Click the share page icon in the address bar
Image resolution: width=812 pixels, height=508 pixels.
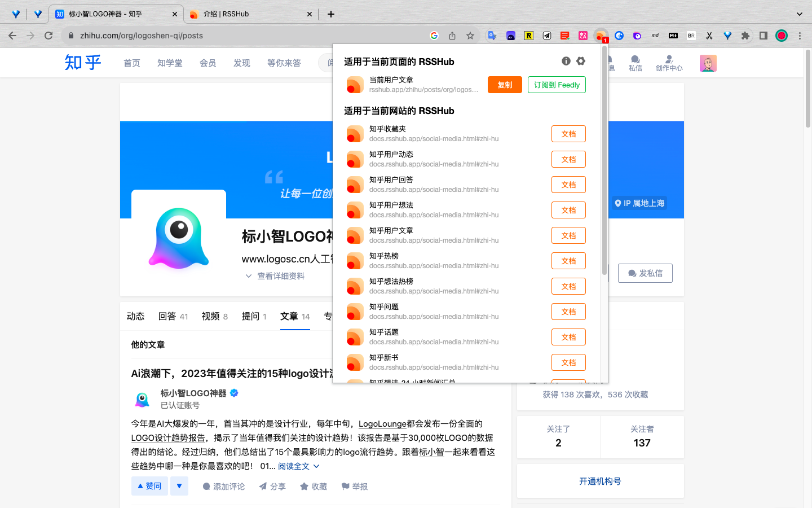click(452, 36)
